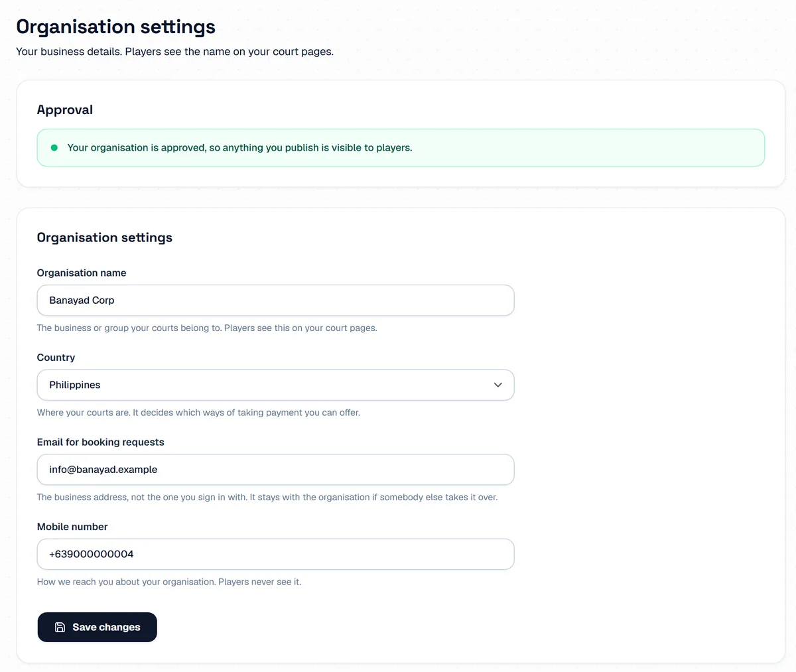796x672 pixels.
Task: Click the Approval heading
Action: [65, 110]
